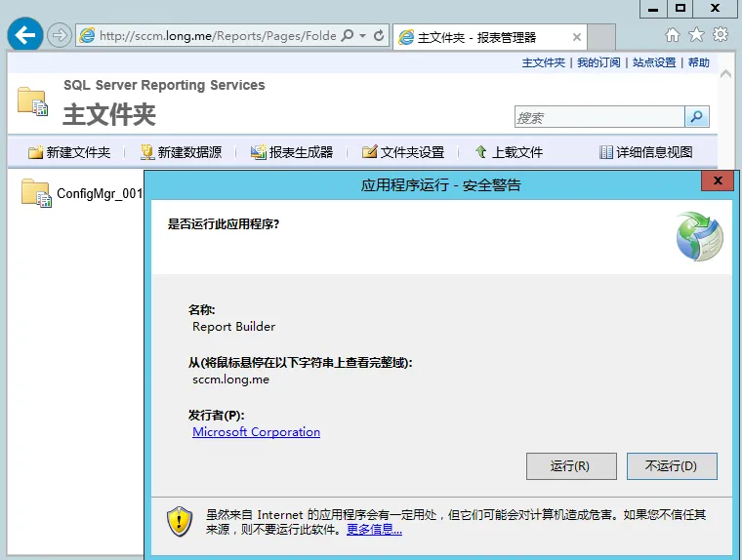Click 上载文件 toolbar item

[510, 152]
